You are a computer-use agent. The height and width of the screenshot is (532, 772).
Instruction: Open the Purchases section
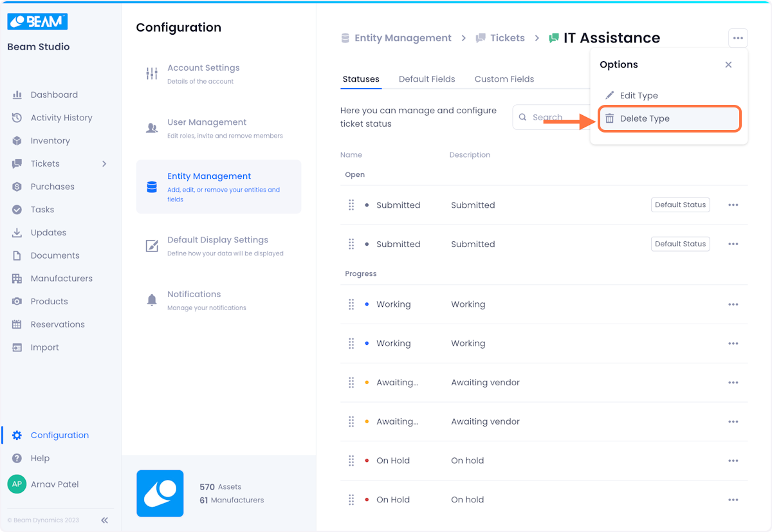(x=52, y=187)
